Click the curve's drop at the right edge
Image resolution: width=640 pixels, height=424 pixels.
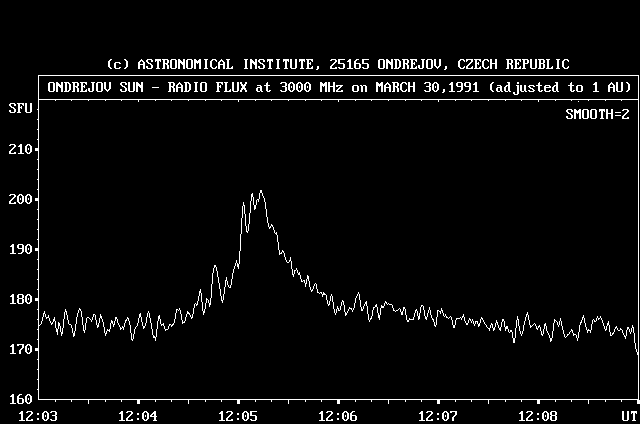point(637,348)
